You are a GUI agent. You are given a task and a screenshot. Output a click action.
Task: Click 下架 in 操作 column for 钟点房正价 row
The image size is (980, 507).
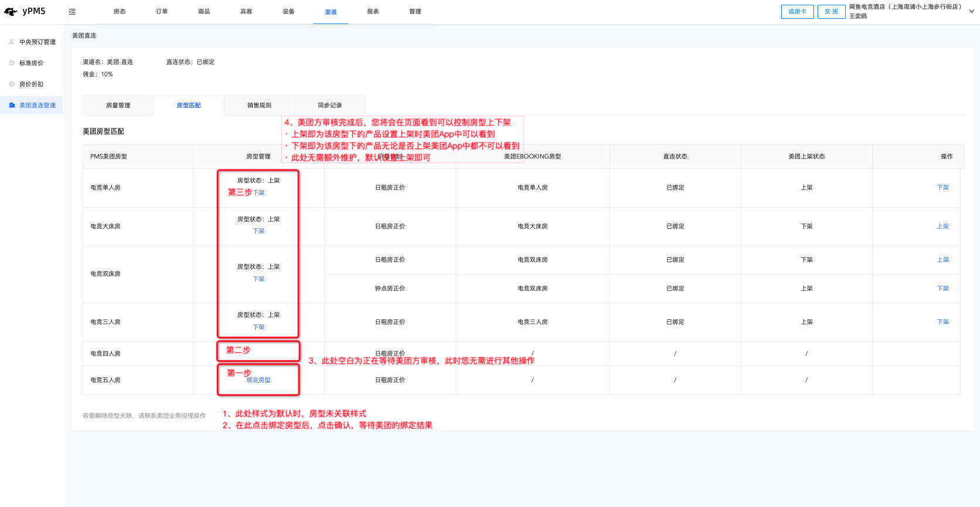tap(942, 289)
